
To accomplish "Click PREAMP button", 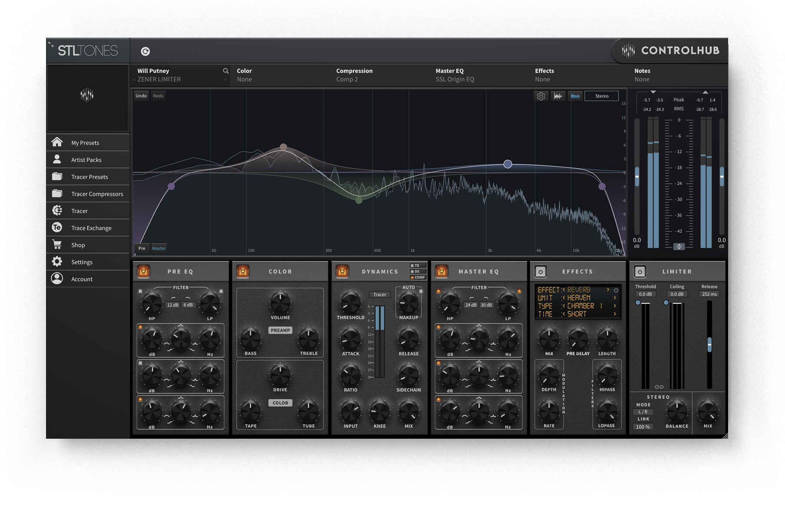I will pyautogui.click(x=280, y=330).
